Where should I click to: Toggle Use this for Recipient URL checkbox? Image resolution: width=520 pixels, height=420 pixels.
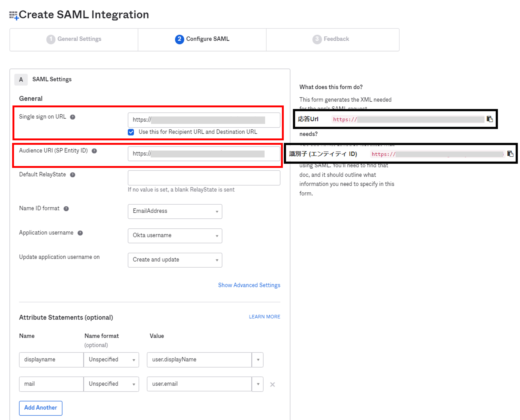131,132
